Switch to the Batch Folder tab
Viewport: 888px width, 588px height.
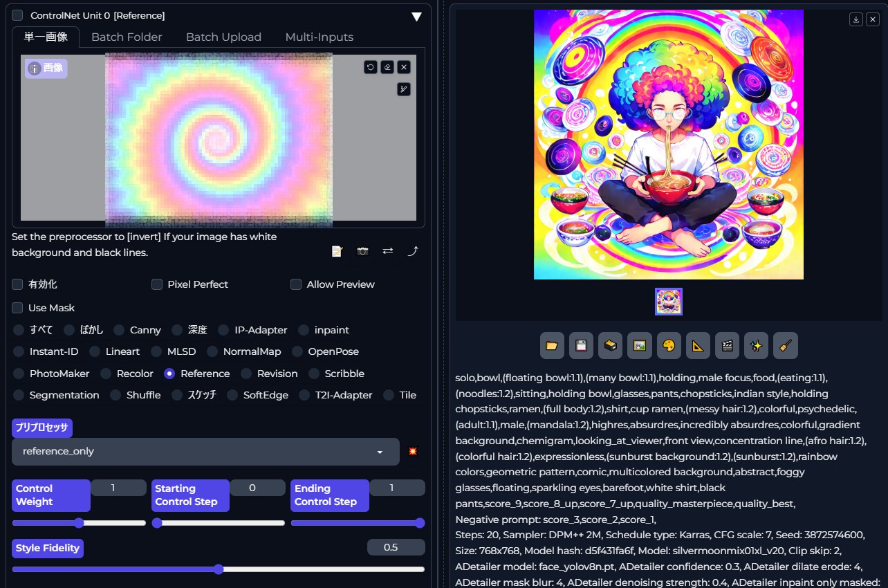[127, 37]
